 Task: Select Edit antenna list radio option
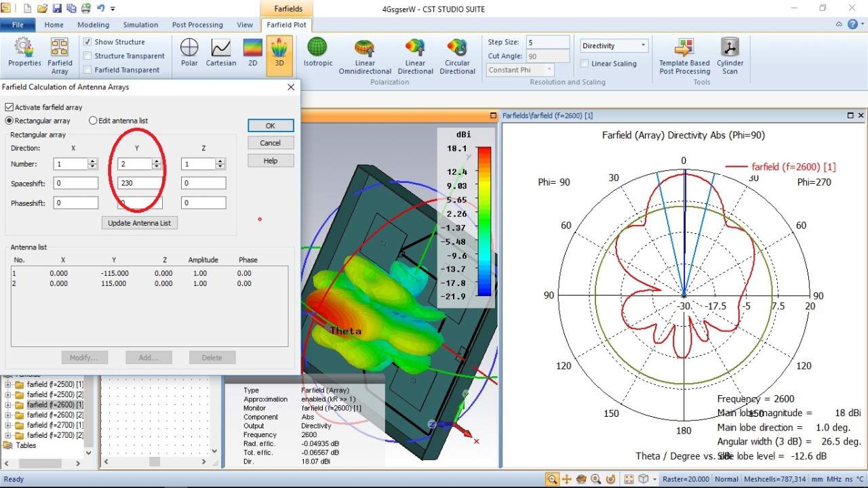94,121
